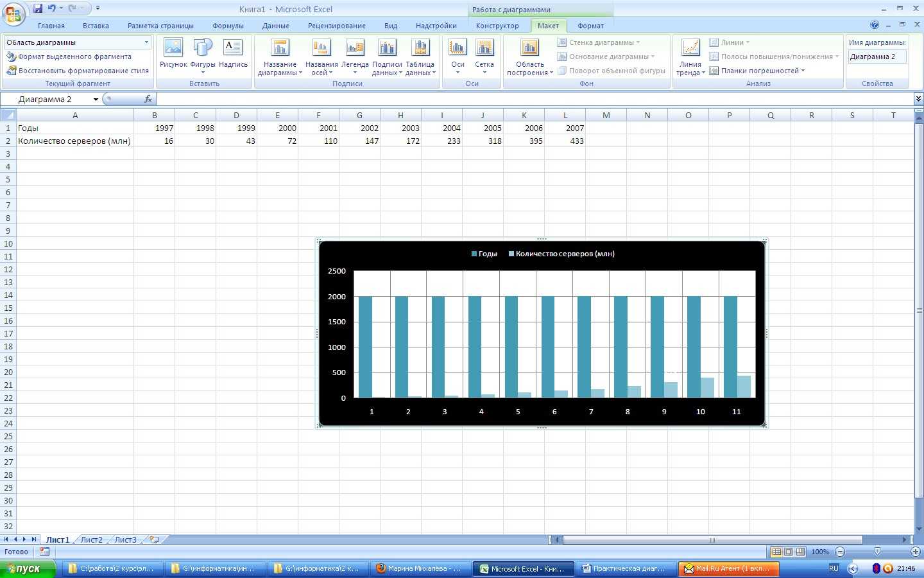Click the Годы legend entry in chart
The height and width of the screenshot is (578, 924).
pos(484,254)
